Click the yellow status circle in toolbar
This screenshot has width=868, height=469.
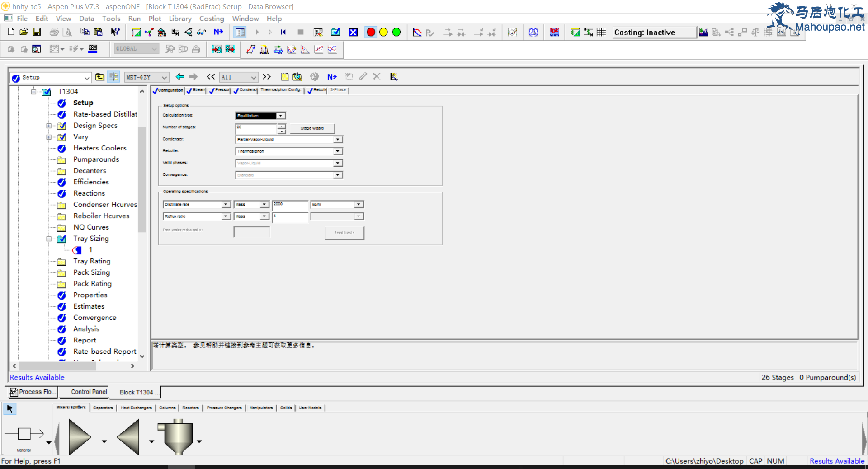coord(383,32)
